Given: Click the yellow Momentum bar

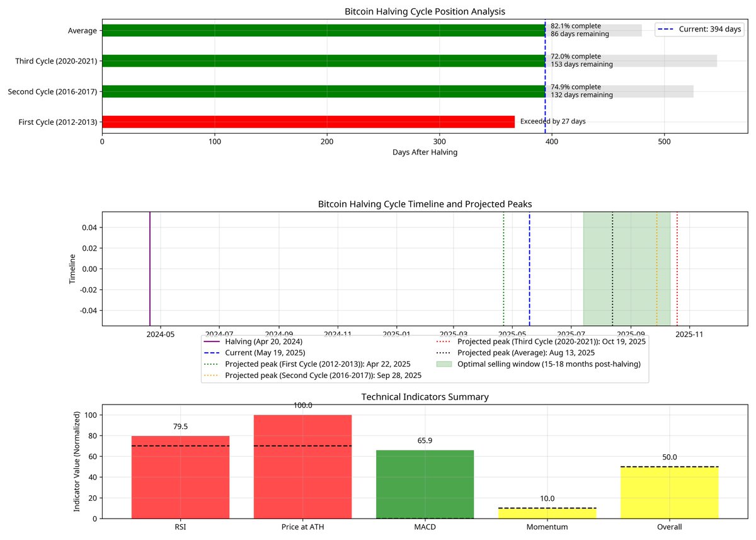Looking at the screenshot, I should click(x=547, y=513).
